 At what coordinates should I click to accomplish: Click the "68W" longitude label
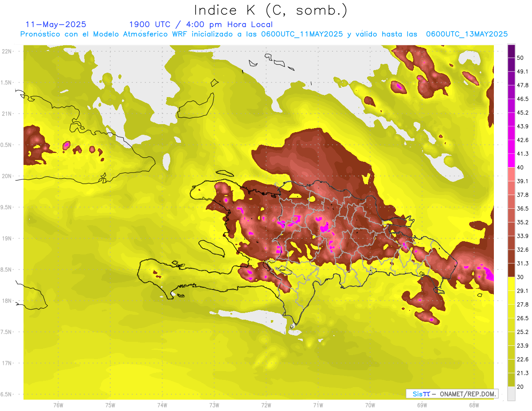[474, 405]
